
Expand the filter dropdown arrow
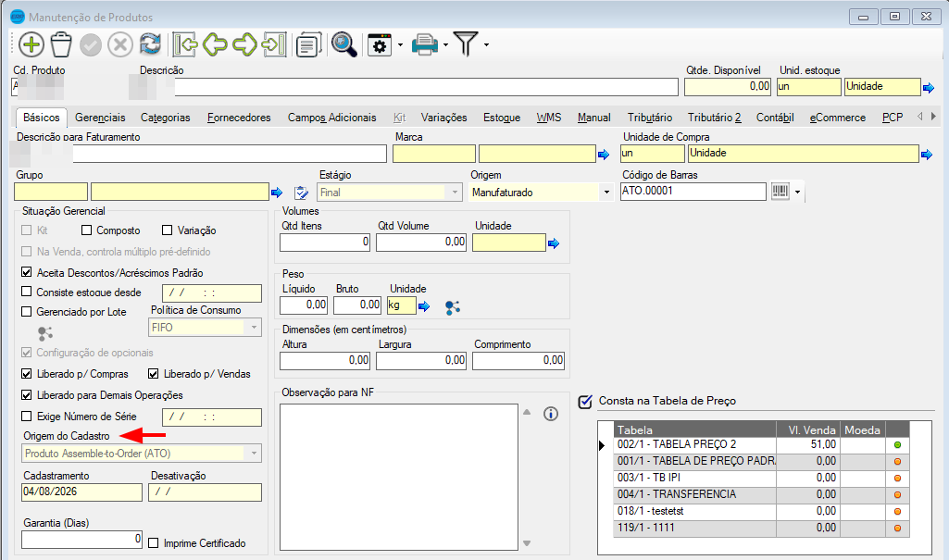point(486,45)
